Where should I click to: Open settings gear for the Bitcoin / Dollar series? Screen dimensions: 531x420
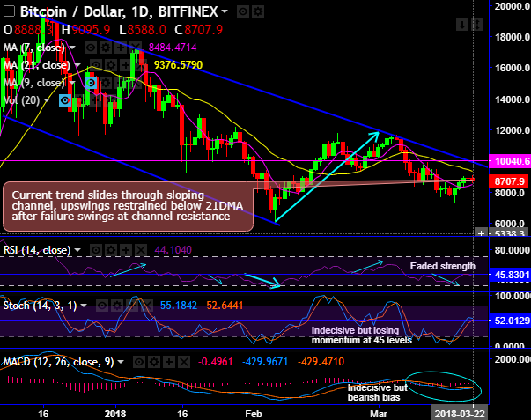[258, 11]
